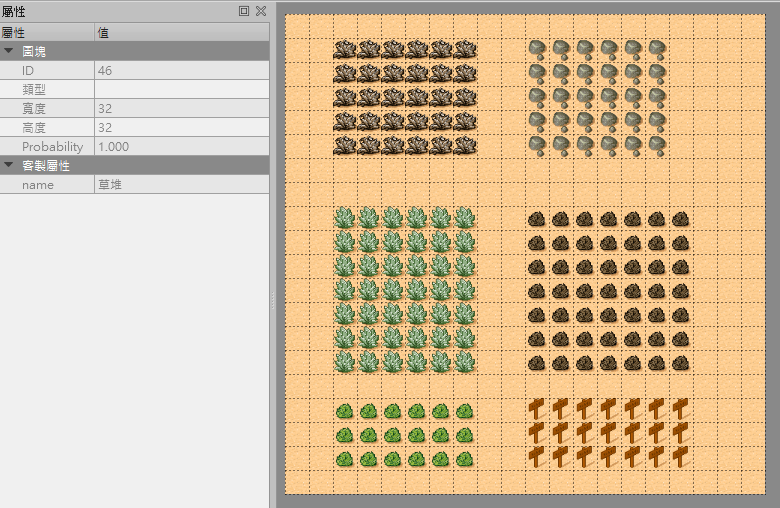Select the first gray boulder tile in the top row
780x508 pixels.
click(x=537, y=49)
